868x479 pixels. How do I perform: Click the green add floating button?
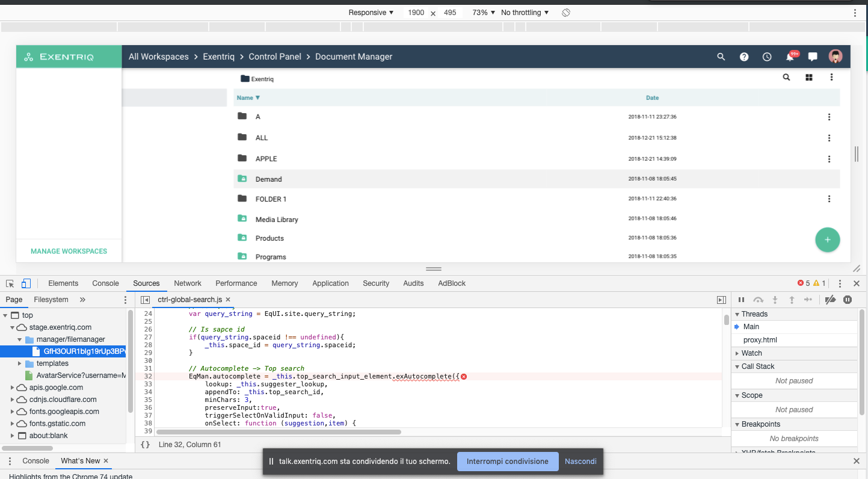(827, 239)
